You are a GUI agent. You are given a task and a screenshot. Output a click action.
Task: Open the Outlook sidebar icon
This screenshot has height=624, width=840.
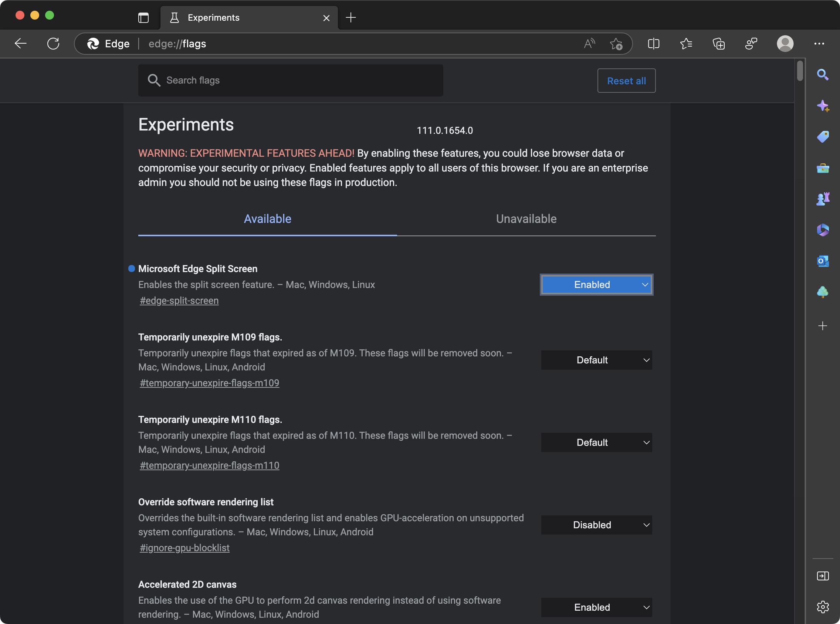pos(823,261)
